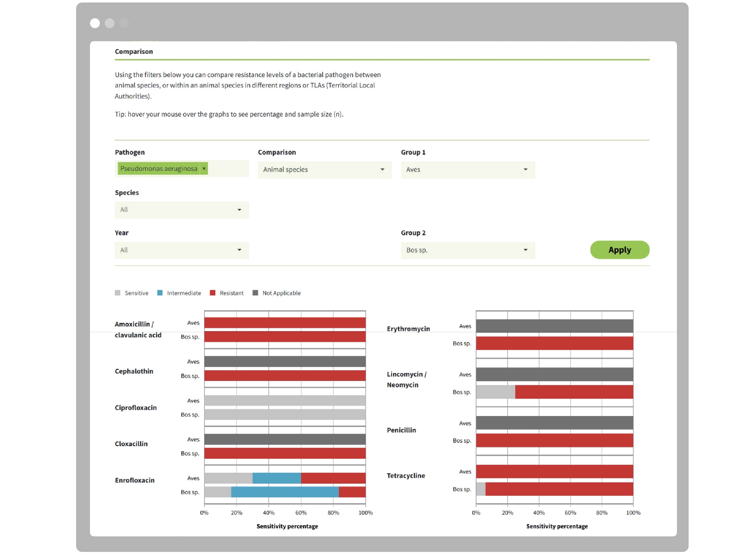
Task: Click the Ciprofloxacin Aves sensitive bar
Action: pos(285,400)
